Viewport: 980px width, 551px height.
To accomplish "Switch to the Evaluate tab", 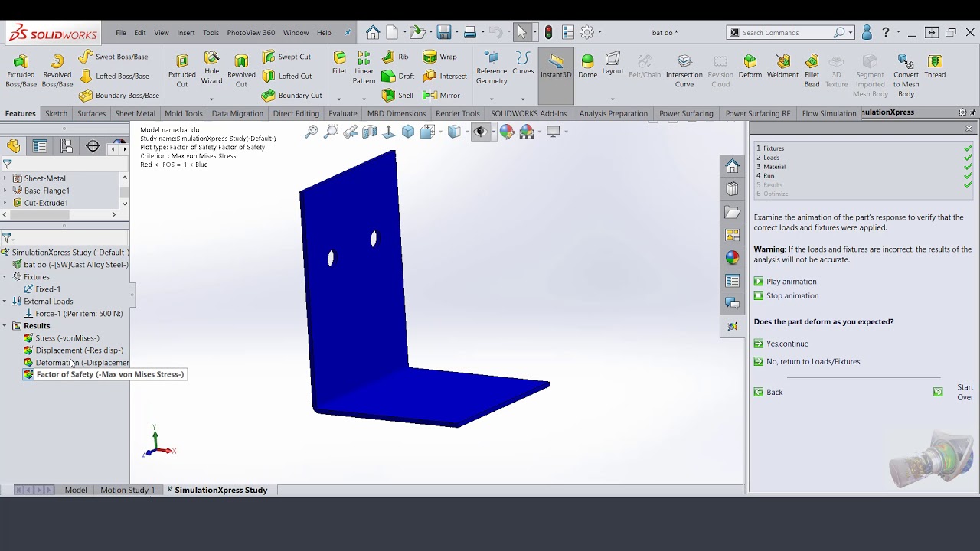I will (x=343, y=113).
